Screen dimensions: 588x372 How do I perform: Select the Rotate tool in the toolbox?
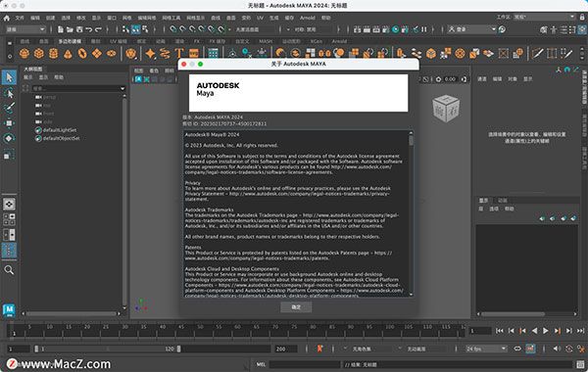(x=9, y=139)
